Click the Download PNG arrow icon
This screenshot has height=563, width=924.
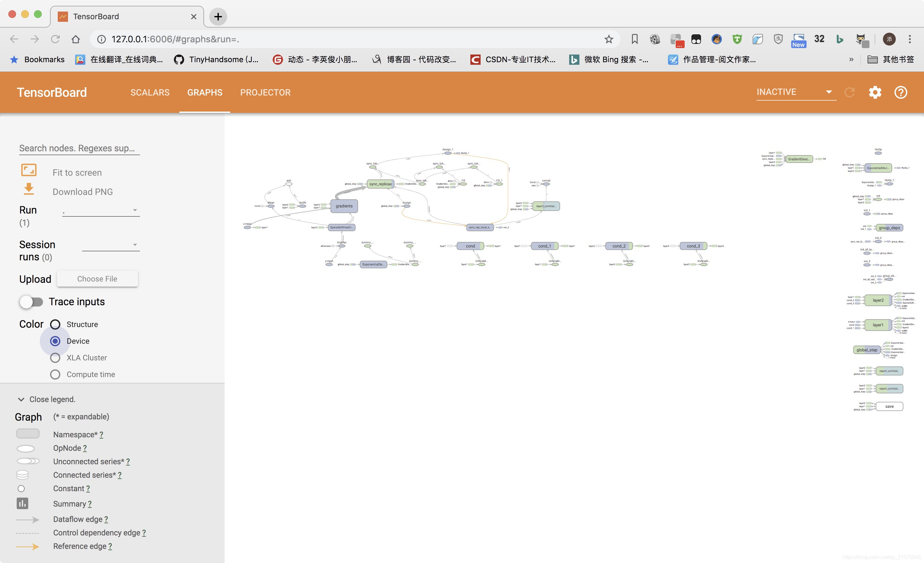click(x=29, y=189)
